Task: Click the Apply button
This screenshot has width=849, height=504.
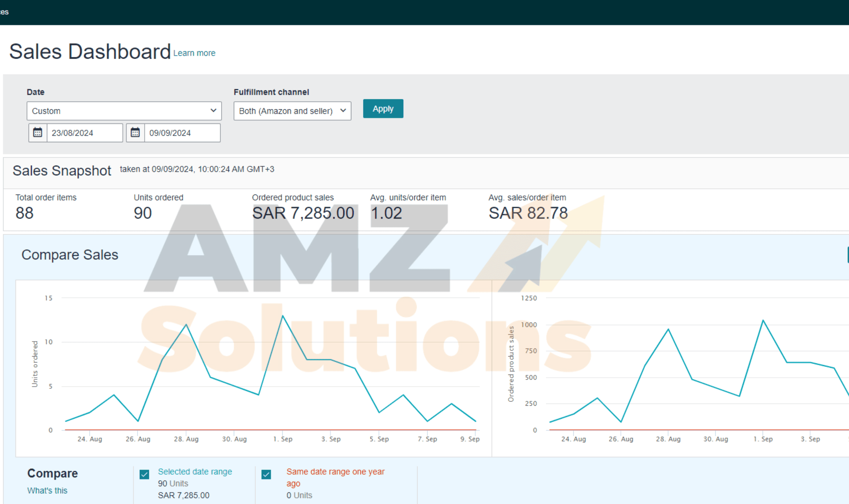Action: coord(383,109)
